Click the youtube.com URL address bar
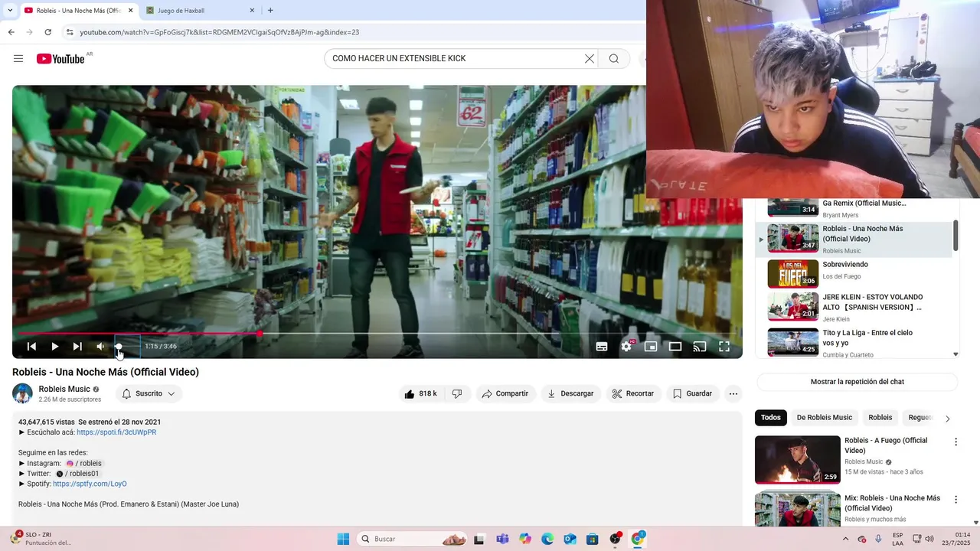This screenshot has height=551, width=980. [x=219, y=32]
